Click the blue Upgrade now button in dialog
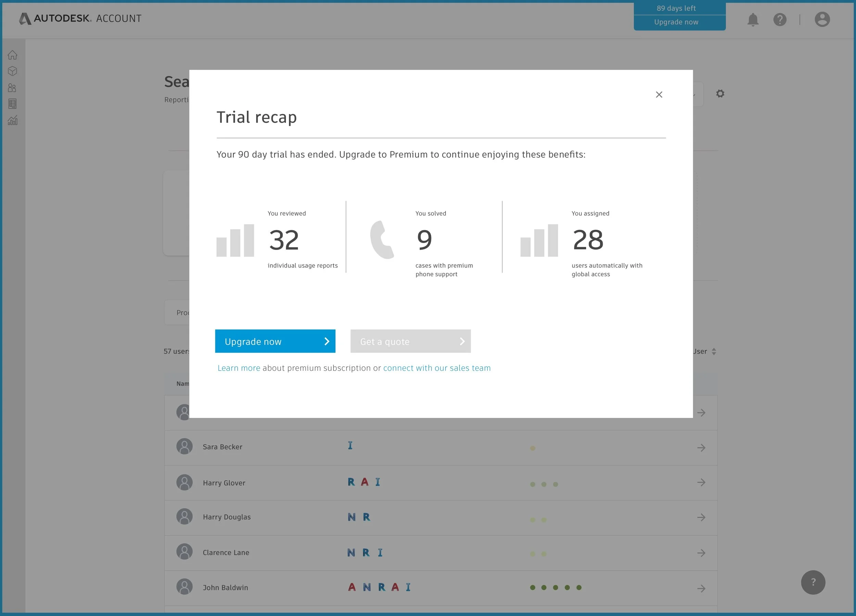The width and height of the screenshot is (856, 616). pos(275,341)
